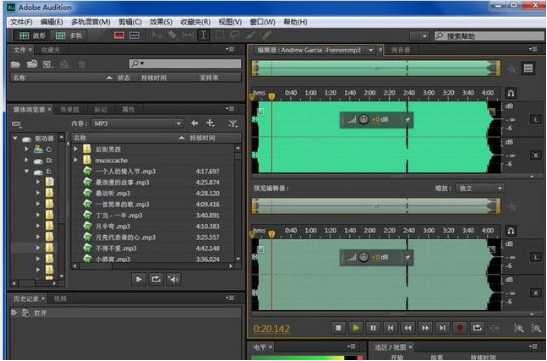Click the Stop button in the transport
The height and width of the screenshot is (361, 547).
tap(338, 328)
